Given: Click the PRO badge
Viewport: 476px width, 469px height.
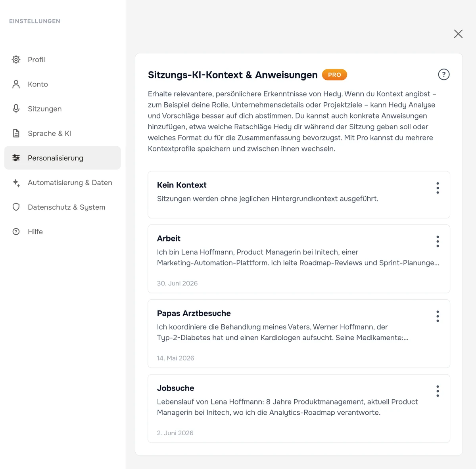Looking at the screenshot, I should click(334, 75).
